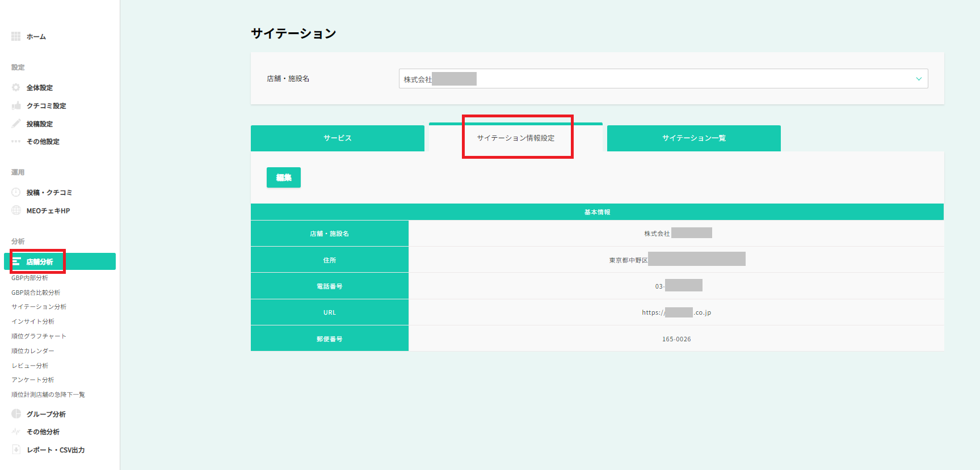Open the 店舗・施設名 store selection box
This screenshot has height=470, width=980.
click(x=663, y=79)
